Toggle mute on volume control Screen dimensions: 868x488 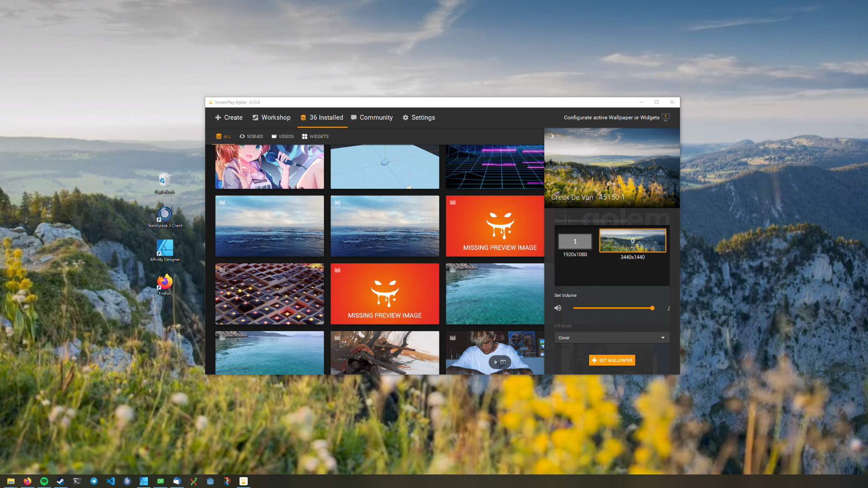[558, 308]
